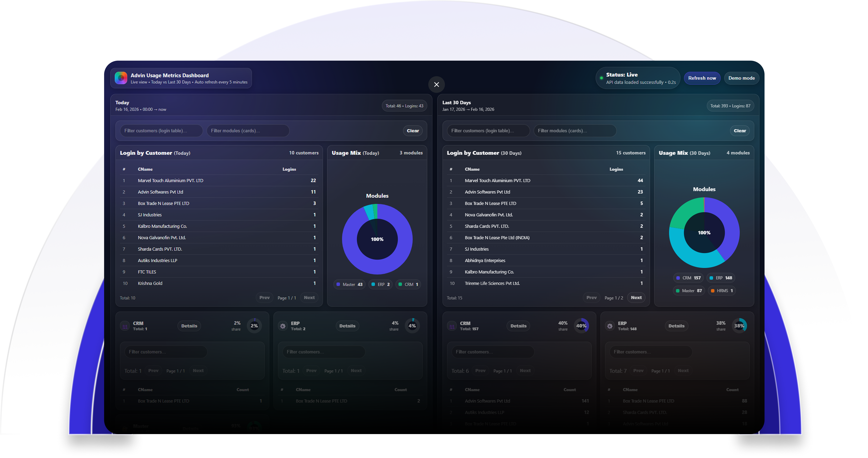This screenshot has width=868, height=458.
Task: Click the CRM module icon in 30 Days card
Action: tap(452, 326)
